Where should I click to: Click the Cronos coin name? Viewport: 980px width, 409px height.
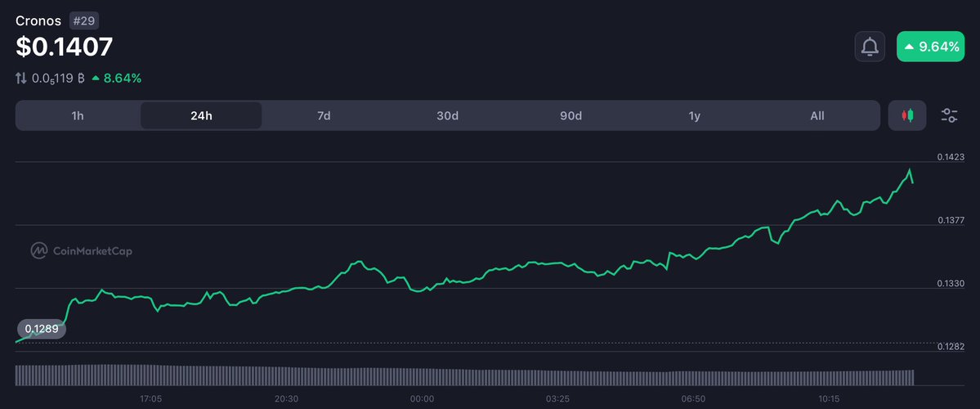click(38, 20)
